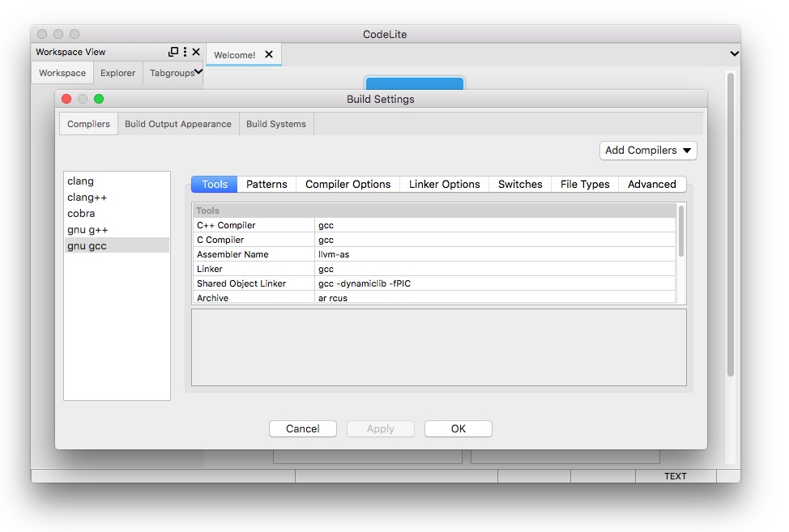789x532 pixels.
Task: Switch to the Patterns segment
Action: click(267, 184)
